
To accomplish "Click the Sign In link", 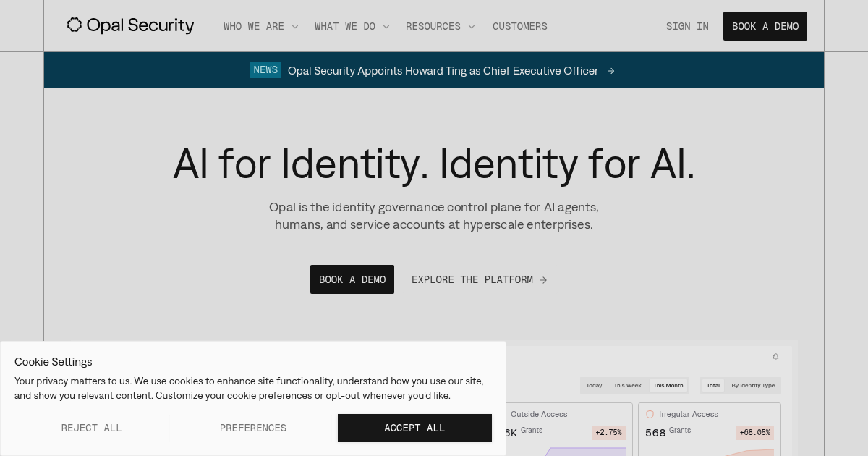I will [687, 26].
